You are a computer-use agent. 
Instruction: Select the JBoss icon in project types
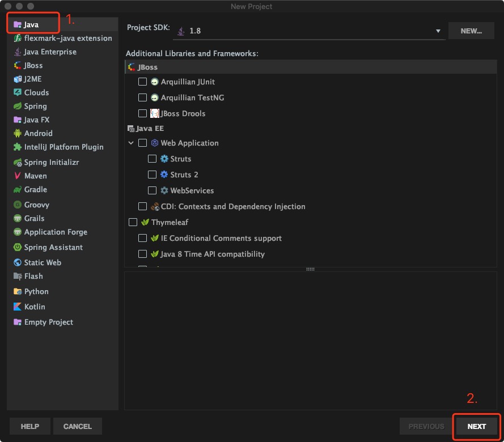[18, 65]
